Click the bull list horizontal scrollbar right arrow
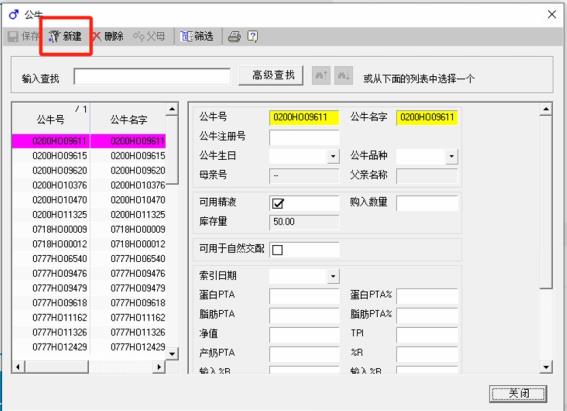 coord(158,367)
